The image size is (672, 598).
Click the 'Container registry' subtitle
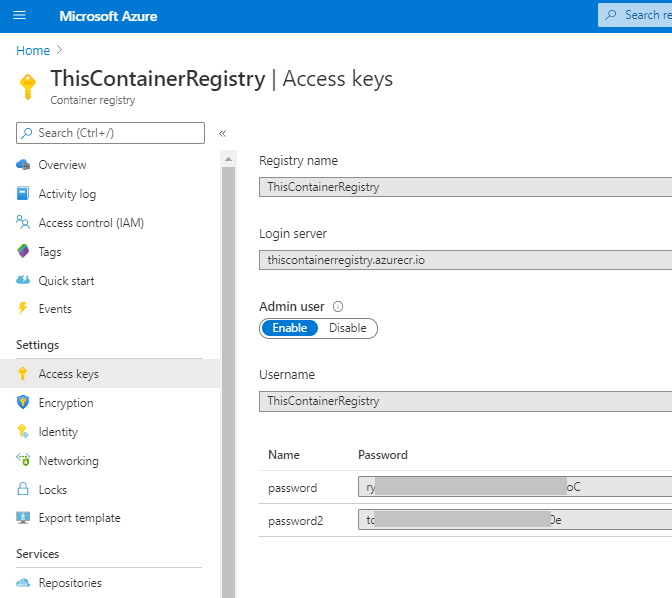click(93, 100)
